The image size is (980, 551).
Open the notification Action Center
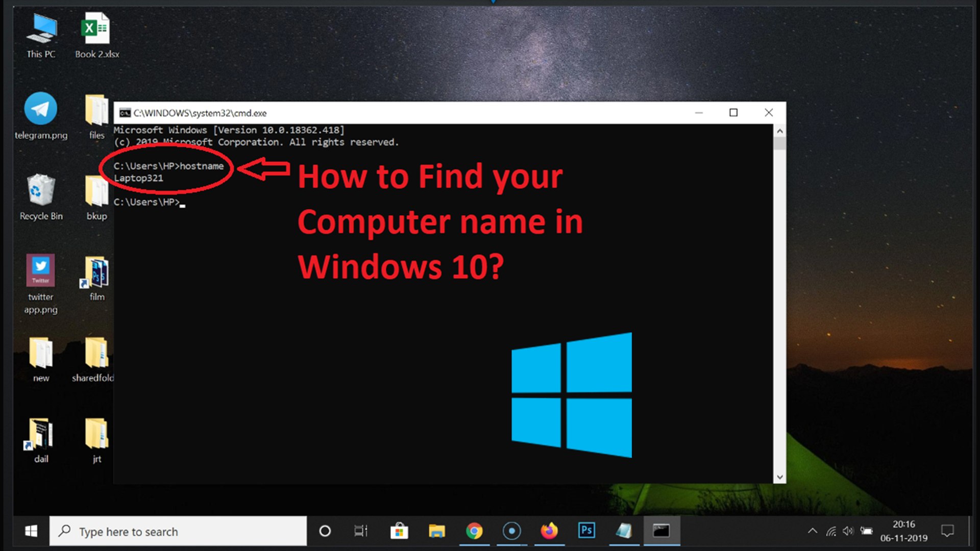point(947,531)
